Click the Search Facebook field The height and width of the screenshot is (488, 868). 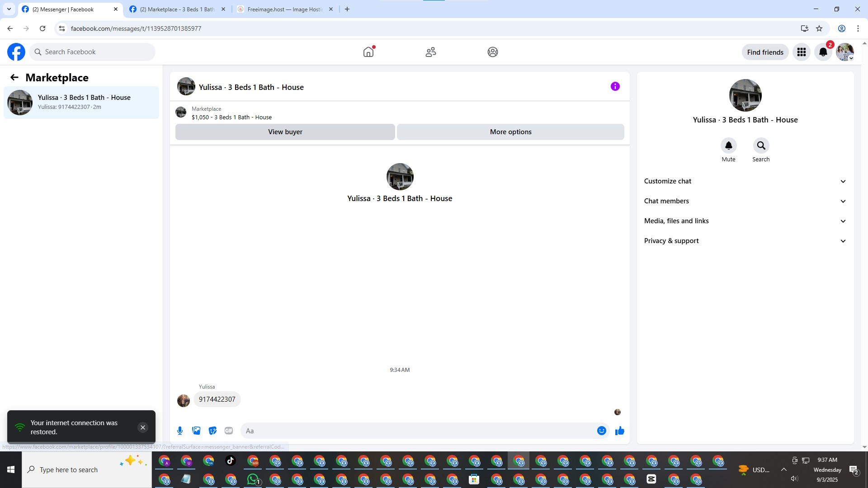tap(92, 52)
